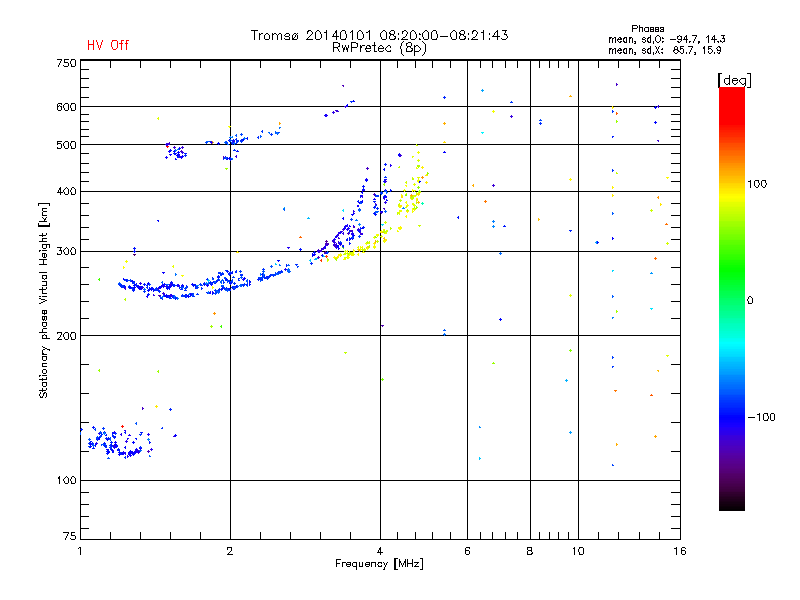
Task: Click the blue echo cluster near 500 km height
Action: pyautogui.click(x=177, y=152)
